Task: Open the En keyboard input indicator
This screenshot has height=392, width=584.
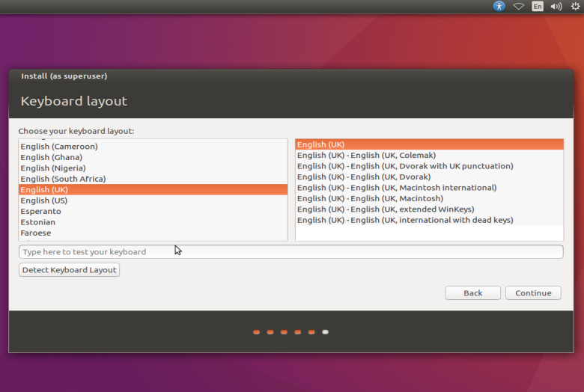Action: click(x=538, y=6)
